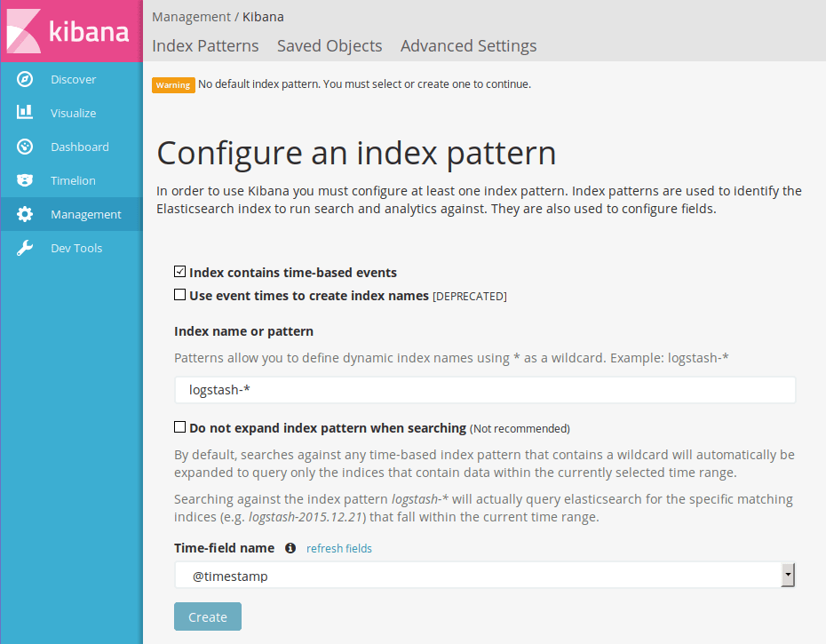Enable Use event times to create index names
The width and height of the screenshot is (826, 644).
pos(179,295)
